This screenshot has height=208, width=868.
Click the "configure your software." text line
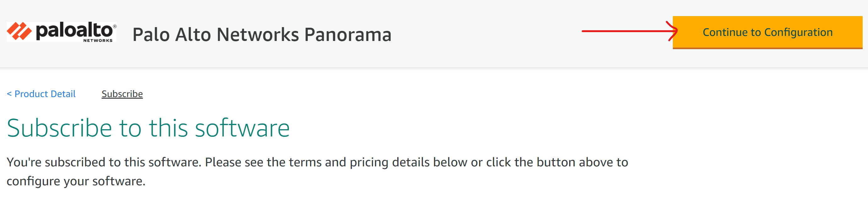pos(76,181)
